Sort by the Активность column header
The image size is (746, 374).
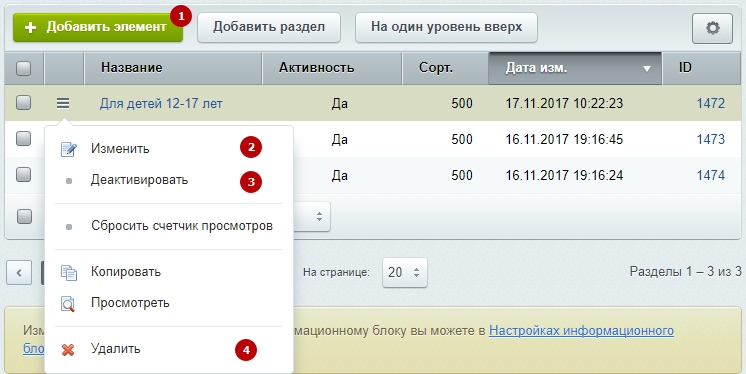pos(332,68)
